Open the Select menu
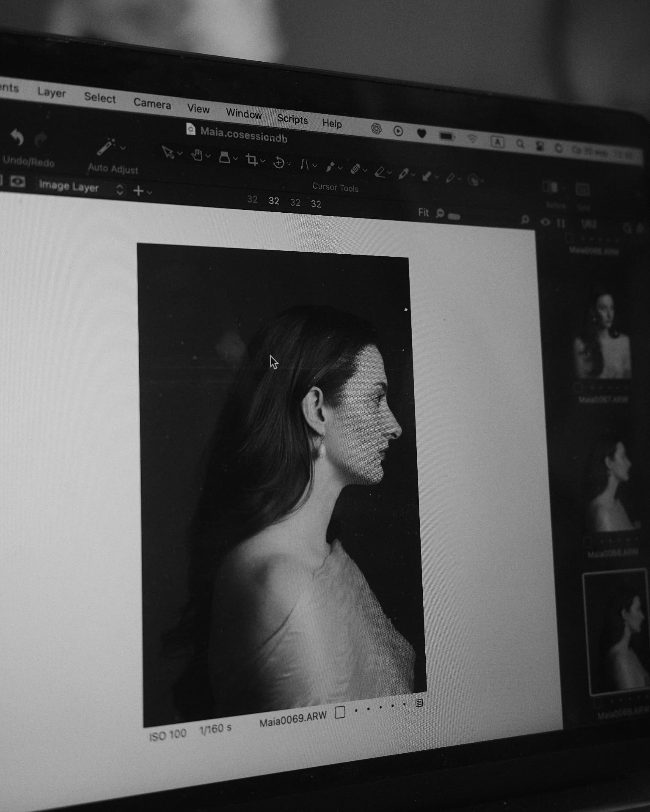 pos(100,98)
